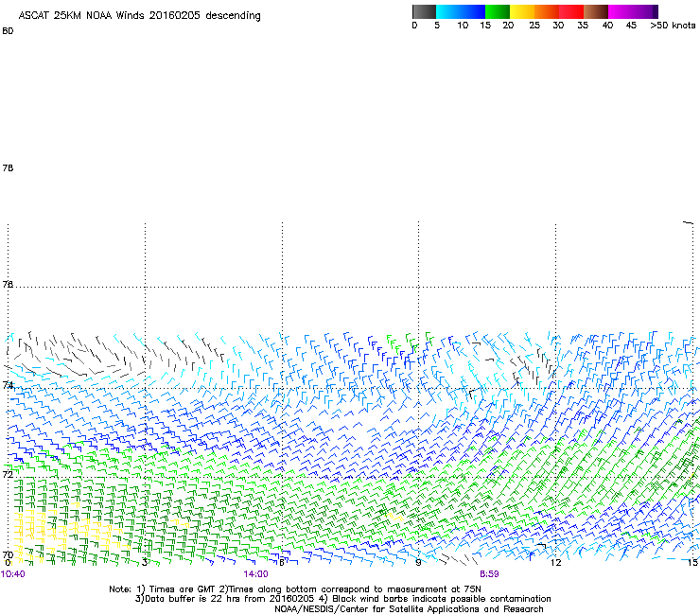Image resolution: width=700 pixels, height=615 pixels.
Task: Click the 10:40 swath time label
Action: 13,574
